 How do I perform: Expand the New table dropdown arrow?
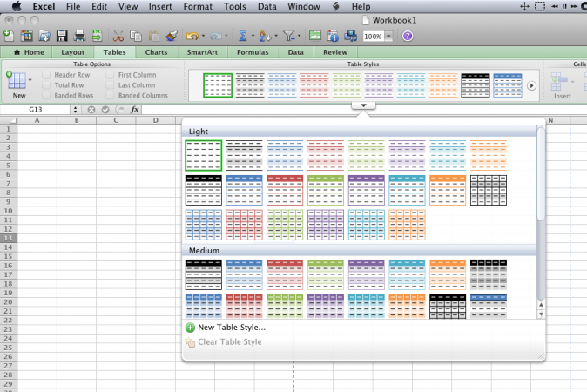click(x=30, y=80)
